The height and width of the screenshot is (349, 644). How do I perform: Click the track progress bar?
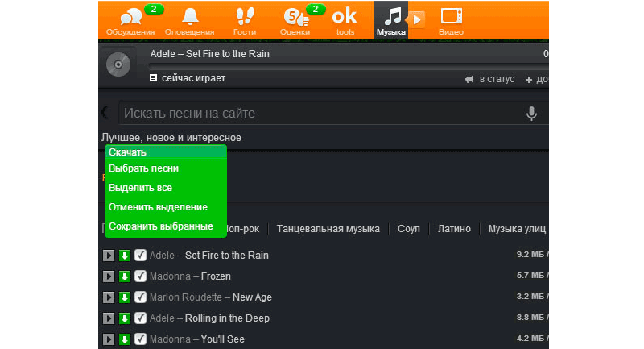[x=349, y=66]
